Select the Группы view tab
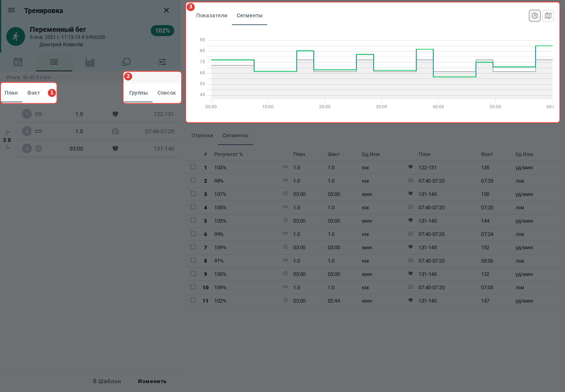 click(x=138, y=93)
